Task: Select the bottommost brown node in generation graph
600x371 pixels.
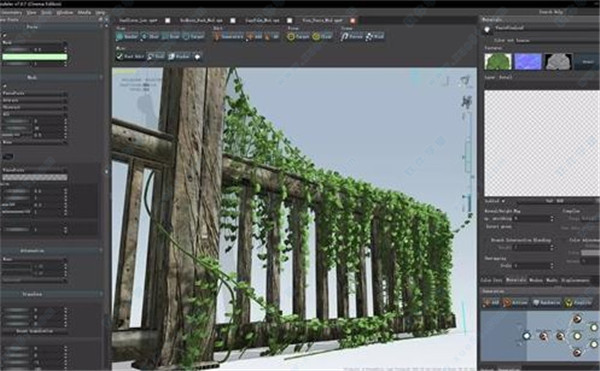Action: tap(577, 352)
